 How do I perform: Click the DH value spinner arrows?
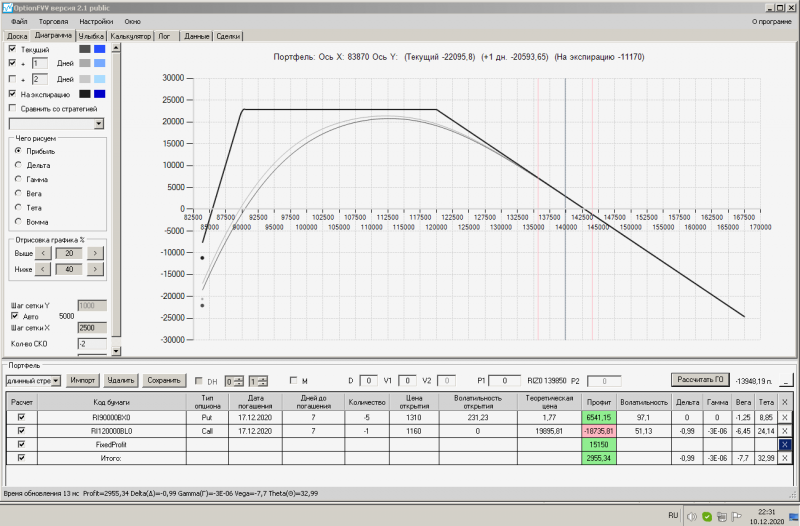240,380
